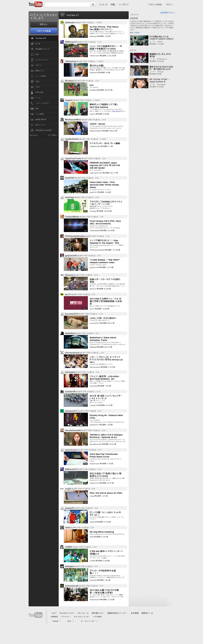Open the AKB48 spotlight provider link
The image size is (203, 644).
[x=137, y=33]
